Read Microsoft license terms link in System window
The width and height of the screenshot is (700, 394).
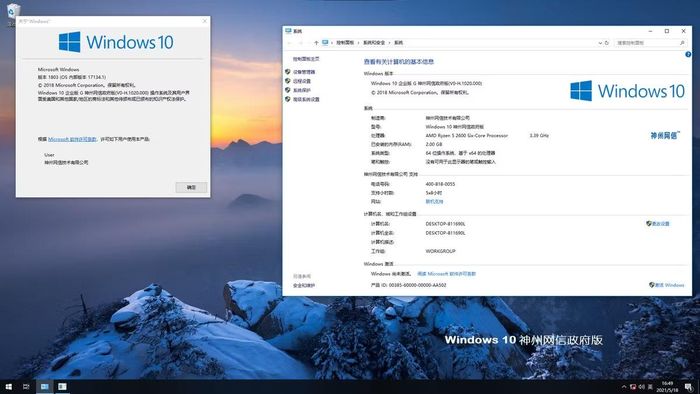446,274
